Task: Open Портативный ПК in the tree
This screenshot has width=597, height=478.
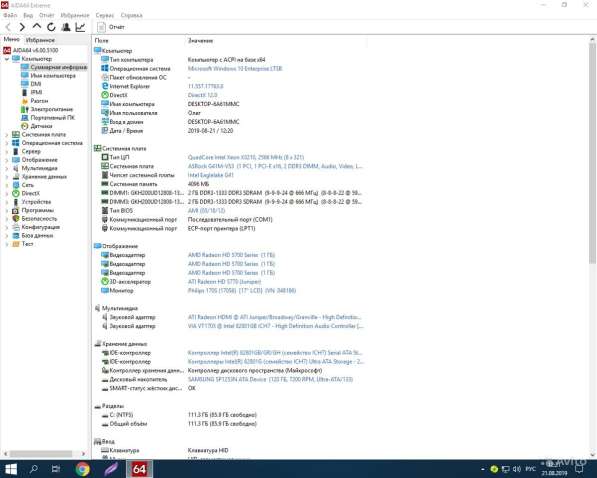Action: click(48, 117)
